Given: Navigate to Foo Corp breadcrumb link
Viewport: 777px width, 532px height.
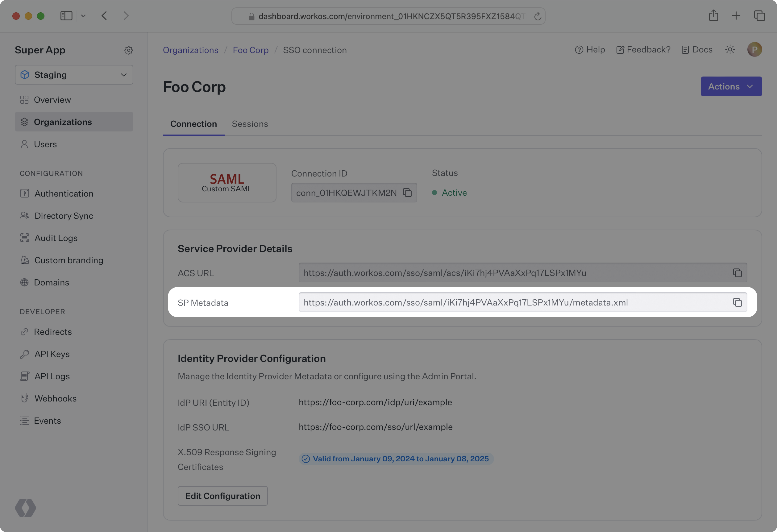Looking at the screenshot, I should tap(251, 50).
